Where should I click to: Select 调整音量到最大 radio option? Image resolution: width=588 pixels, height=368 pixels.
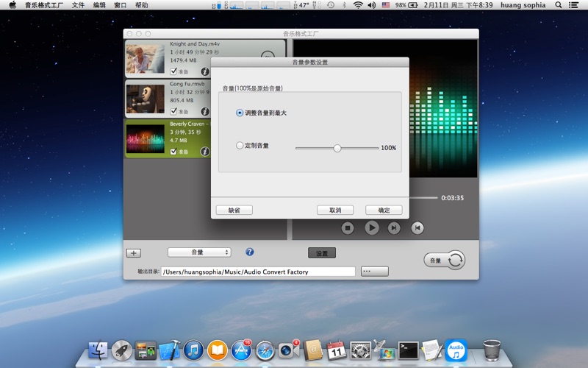(x=240, y=113)
